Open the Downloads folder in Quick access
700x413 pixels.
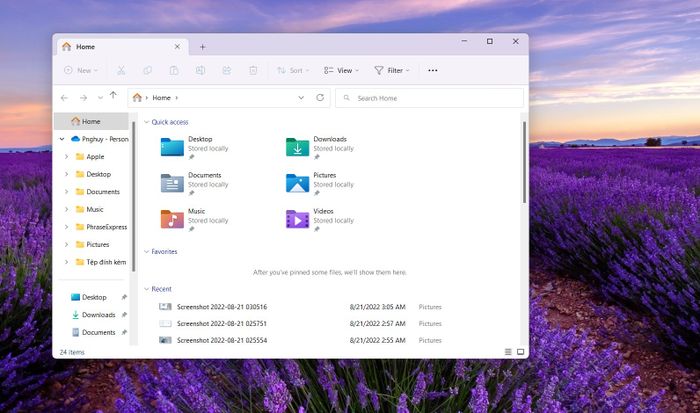tap(298, 148)
